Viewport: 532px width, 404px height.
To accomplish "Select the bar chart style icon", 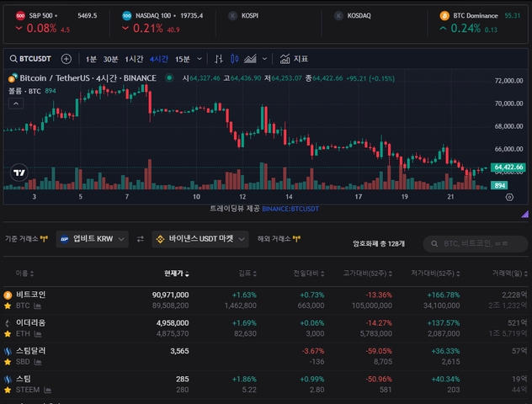I will tap(219, 59).
